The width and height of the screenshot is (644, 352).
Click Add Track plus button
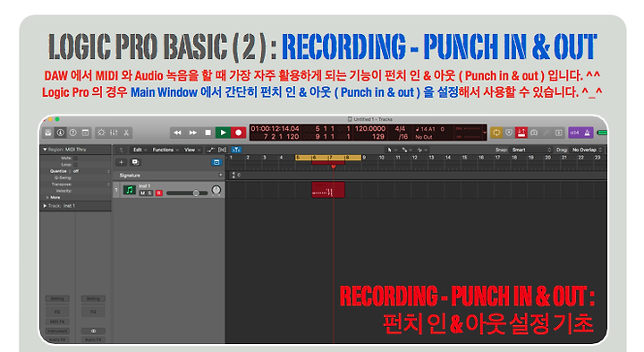[x=121, y=162]
